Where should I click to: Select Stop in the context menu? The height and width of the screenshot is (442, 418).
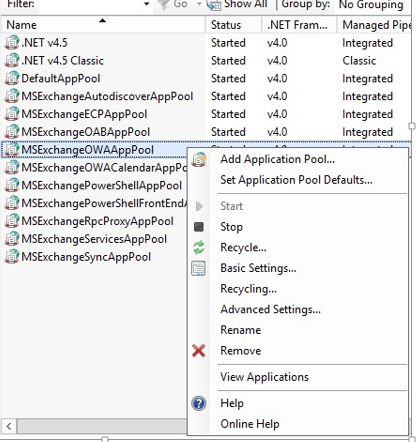point(231,227)
